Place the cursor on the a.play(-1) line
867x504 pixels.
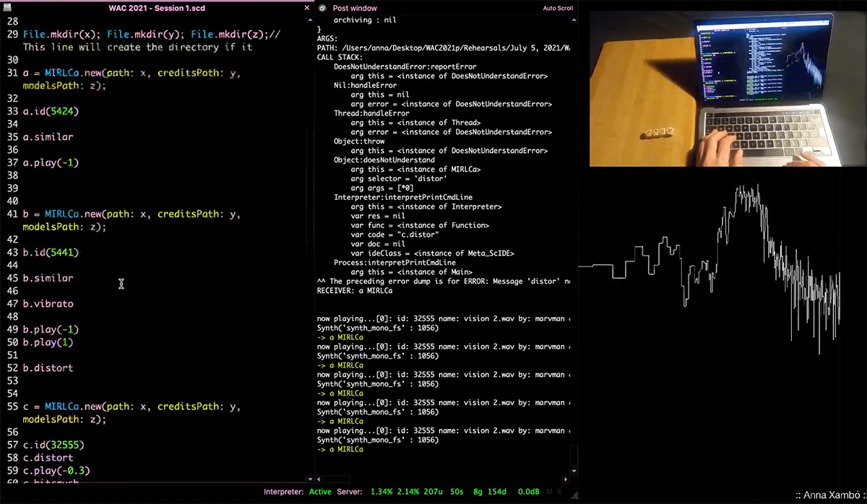[51, 162]
